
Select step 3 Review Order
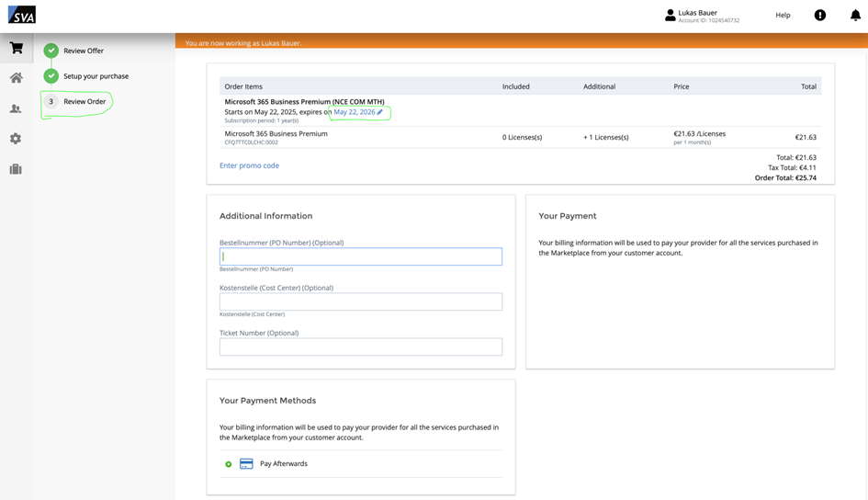point(84,101)
